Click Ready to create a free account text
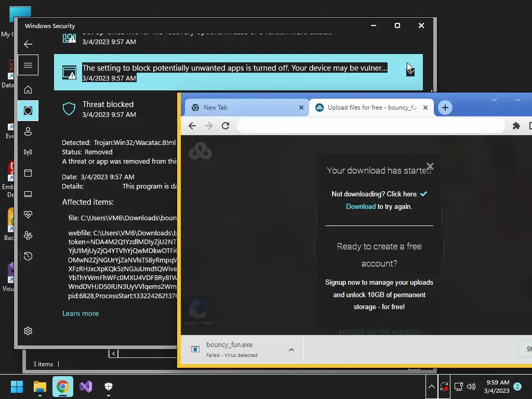The image size is (532, 399). click(379, 255)
